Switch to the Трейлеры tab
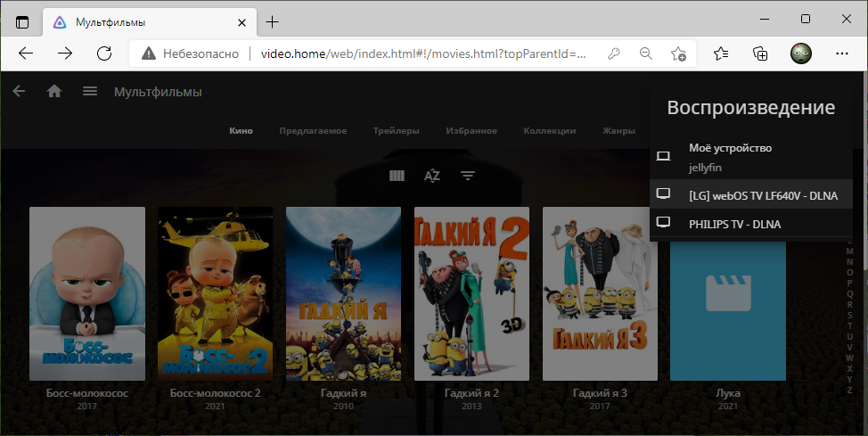Screen dimensions: 868x436 tap(397, 131)
